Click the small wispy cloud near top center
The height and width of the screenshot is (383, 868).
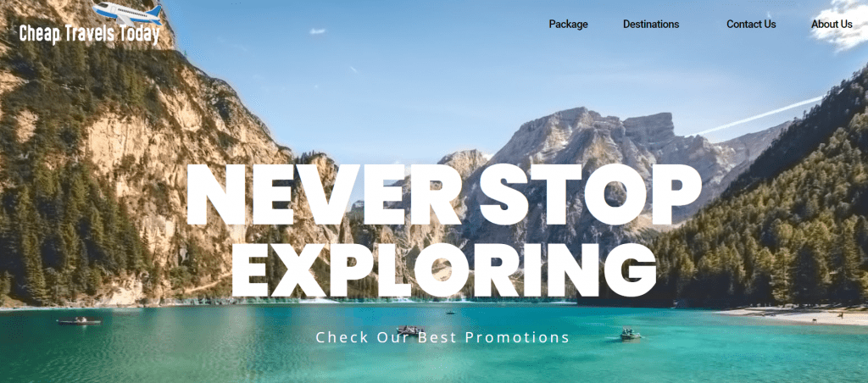pos(318,31)
